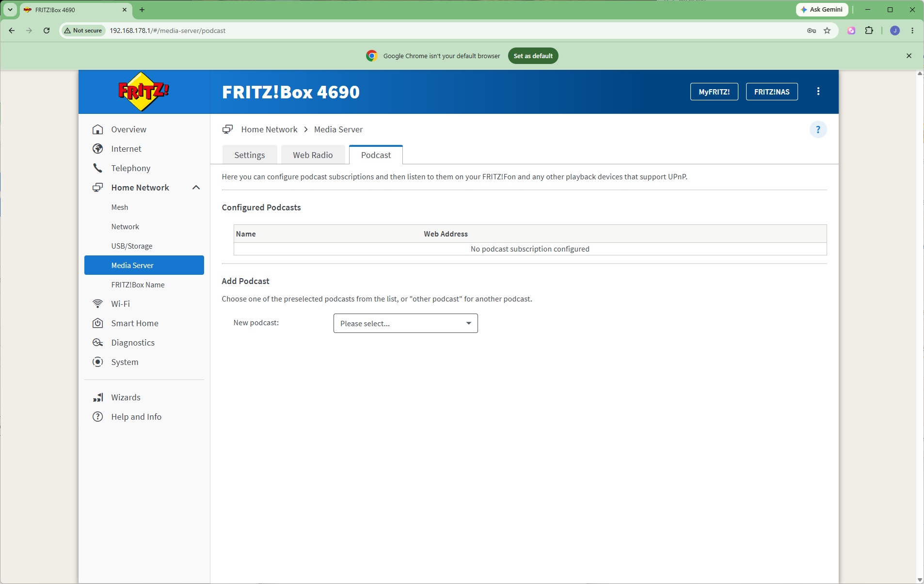Open Network in the sidebar
924x584 pixels.
point(125,226)
